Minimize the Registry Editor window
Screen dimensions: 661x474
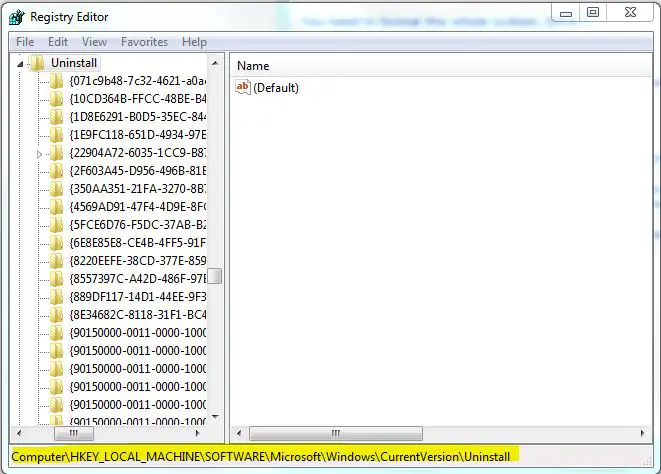pyautogui.click(x=566, y=13)
